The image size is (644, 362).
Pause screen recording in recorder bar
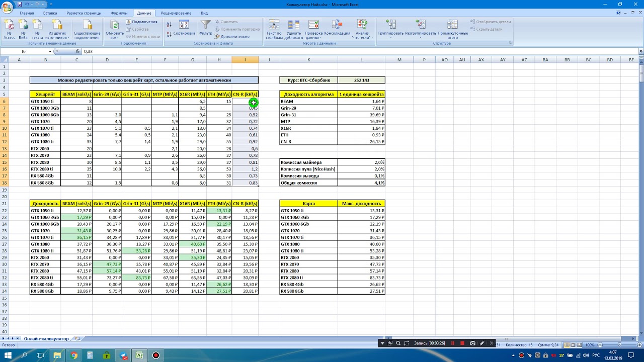453,343
